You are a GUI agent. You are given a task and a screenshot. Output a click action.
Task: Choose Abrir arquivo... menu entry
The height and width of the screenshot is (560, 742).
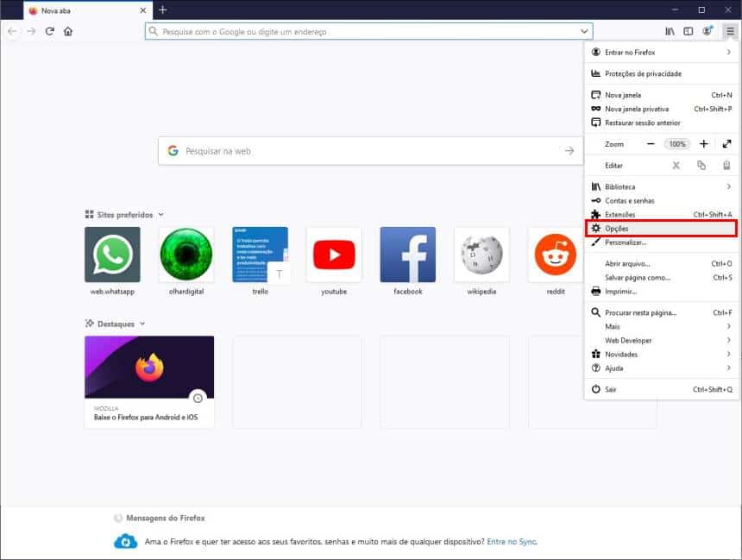tap(661, 263)
